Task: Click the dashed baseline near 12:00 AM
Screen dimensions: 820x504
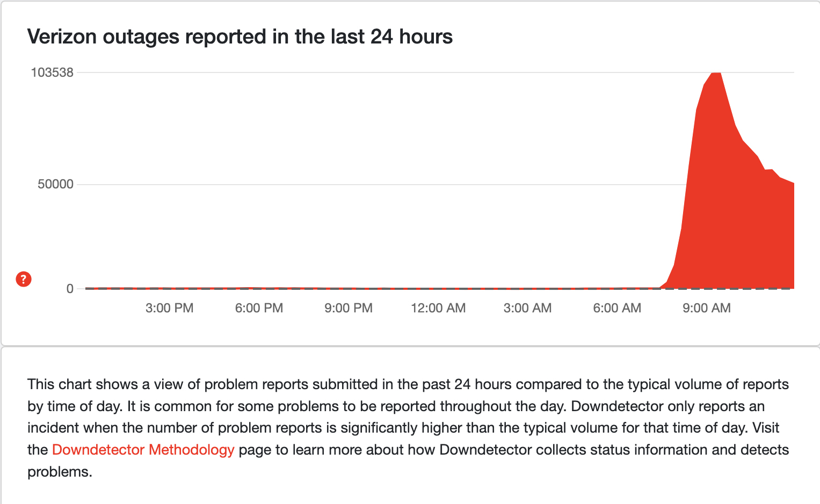Action: [438, 289]
